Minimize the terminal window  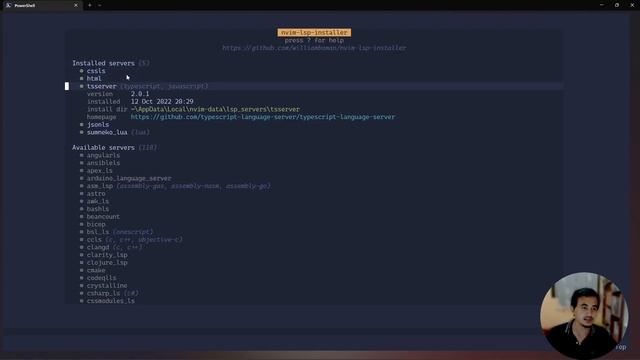point(602,5)
